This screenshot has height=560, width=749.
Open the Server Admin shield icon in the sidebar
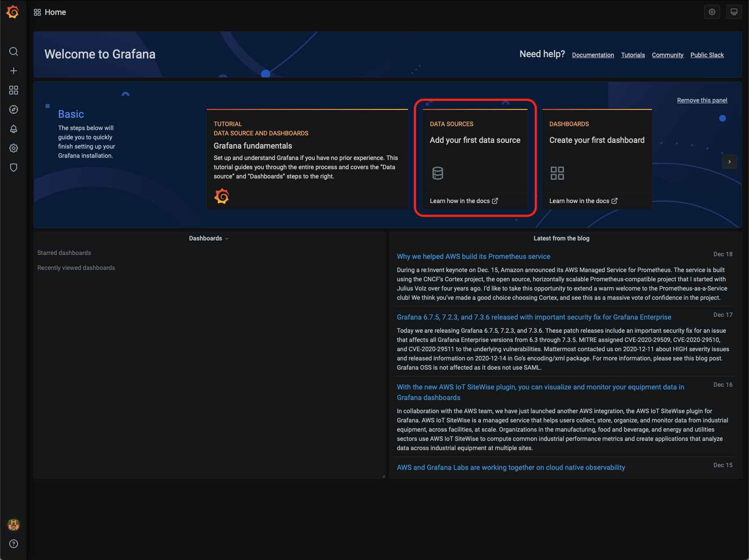point(14,167)
